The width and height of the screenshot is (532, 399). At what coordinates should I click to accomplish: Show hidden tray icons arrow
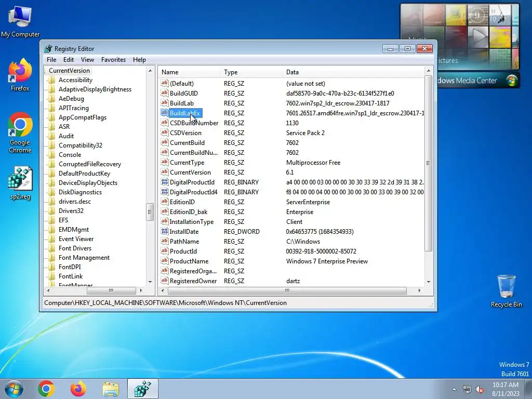click(454, 390)
